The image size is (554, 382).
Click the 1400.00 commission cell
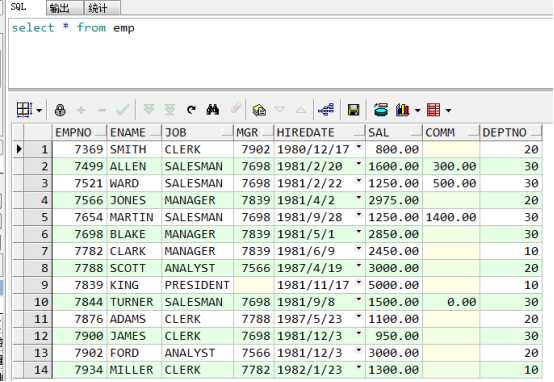[451, 217]
